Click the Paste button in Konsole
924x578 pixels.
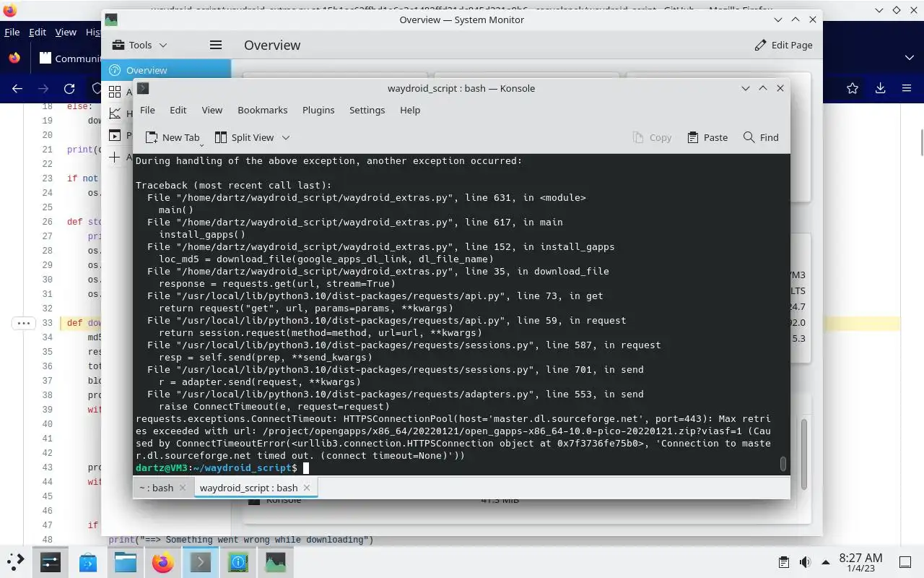pyautogui.click(x=707, y=137)
